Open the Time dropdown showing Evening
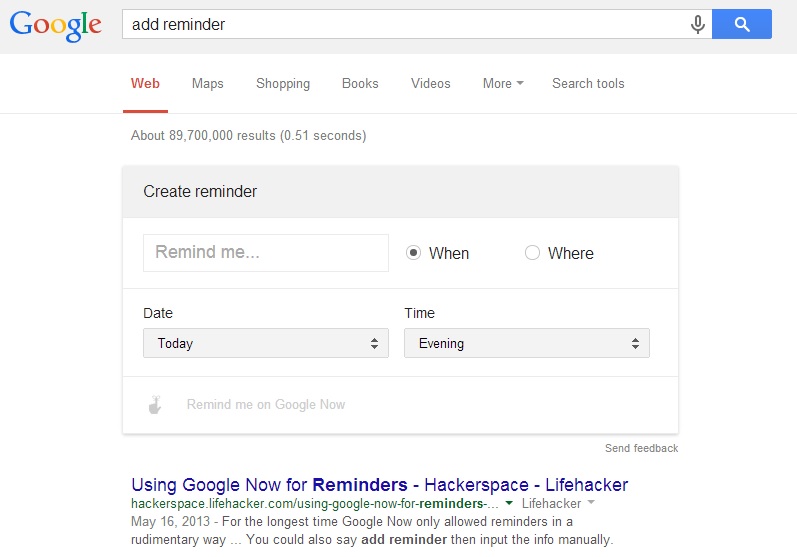The width and height of the screenshot is (797, 557). [527, 343]
